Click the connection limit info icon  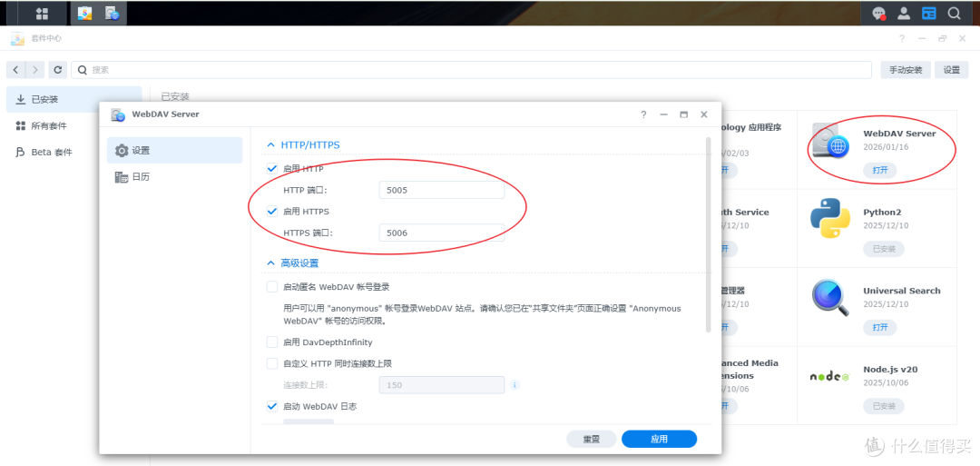pyautogui.click(x=515, y=384)
